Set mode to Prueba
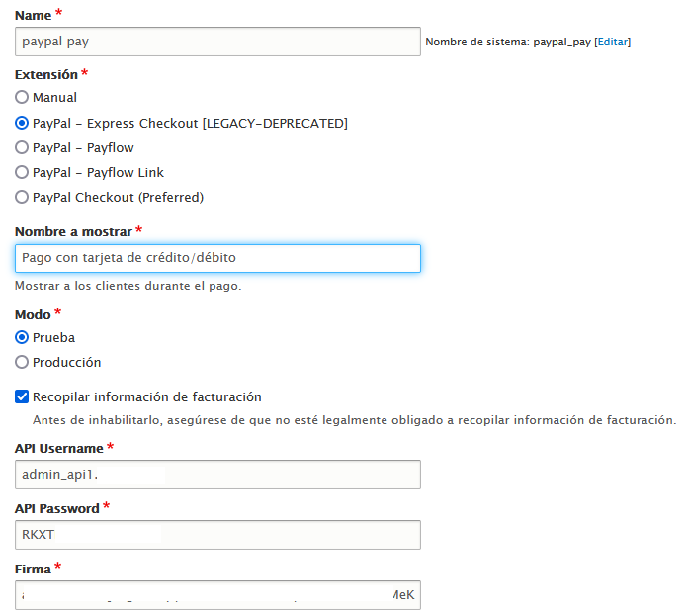The width and height of the screenshot is (685, 616). pos(22,337)
